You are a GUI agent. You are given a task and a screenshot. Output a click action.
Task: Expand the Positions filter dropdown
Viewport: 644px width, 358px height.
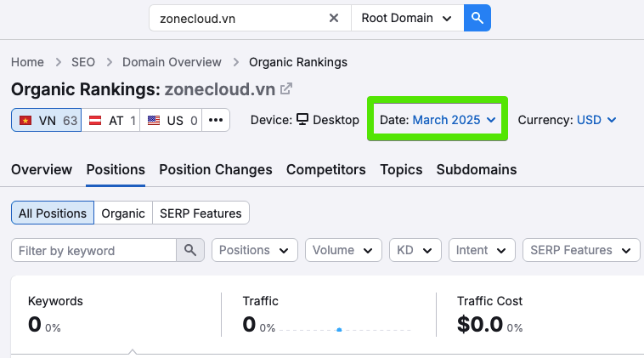pos(255,250)
